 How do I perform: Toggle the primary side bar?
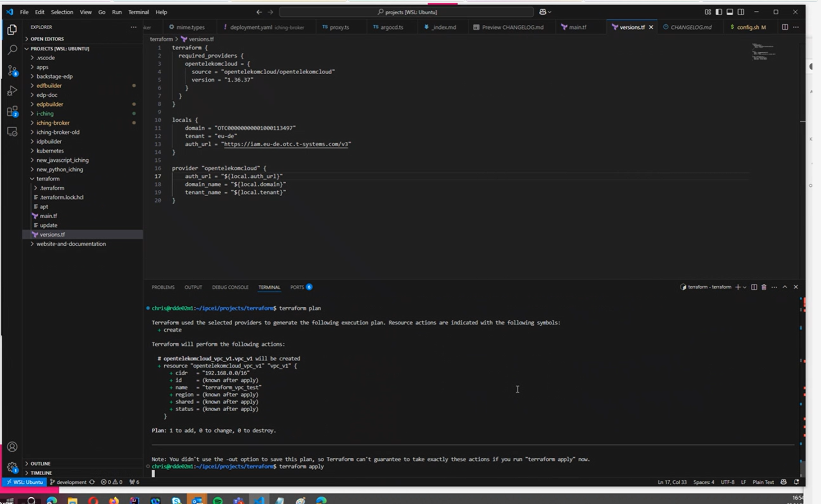coord(719,12)
